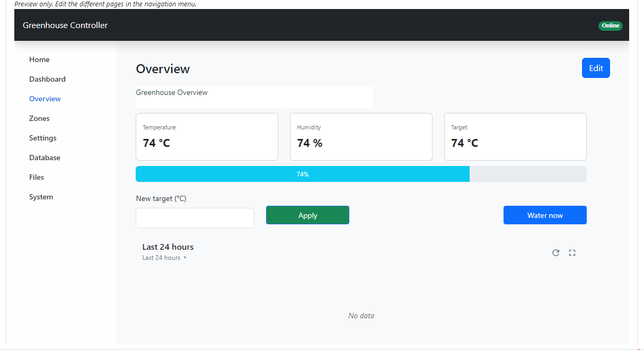The height and width of the screenshot is (350, 644).
Task: Refresh the Last 24 hours chart
Action: [555, 252]
